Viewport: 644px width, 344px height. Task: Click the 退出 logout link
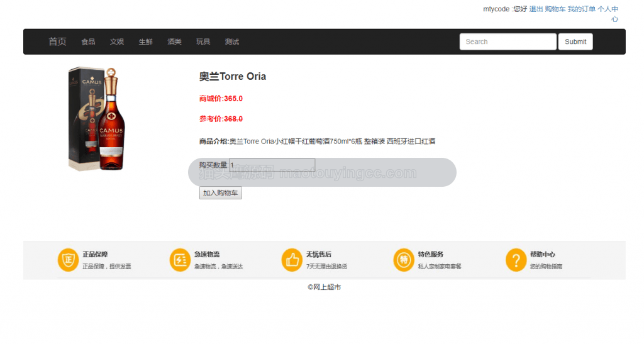(536, 9)
